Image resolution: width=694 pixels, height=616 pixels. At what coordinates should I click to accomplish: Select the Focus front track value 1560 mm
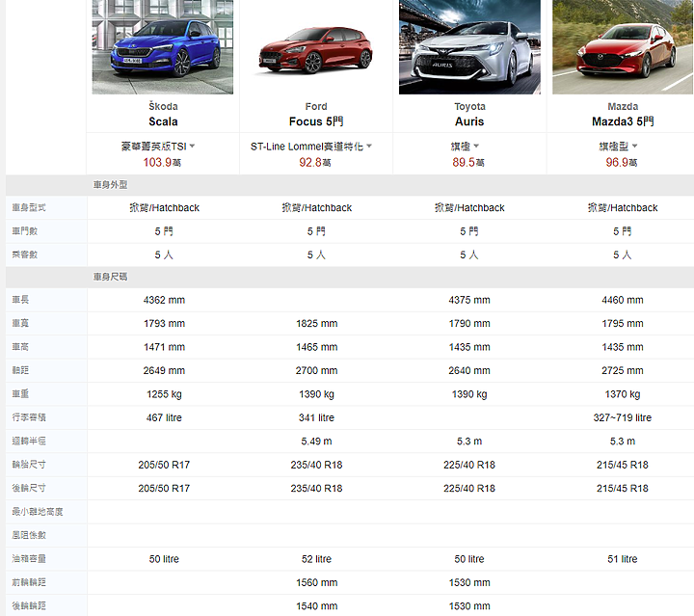tap(317, 582)
